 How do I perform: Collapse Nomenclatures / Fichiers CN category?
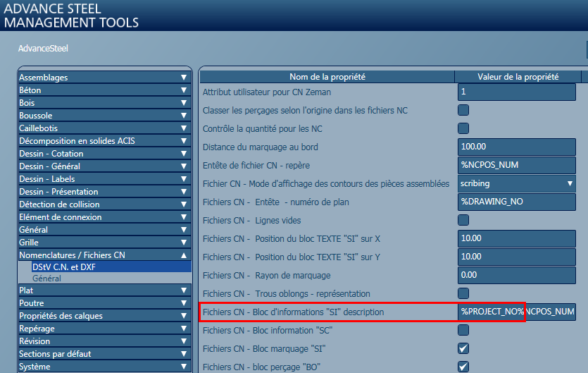[105, 255]
